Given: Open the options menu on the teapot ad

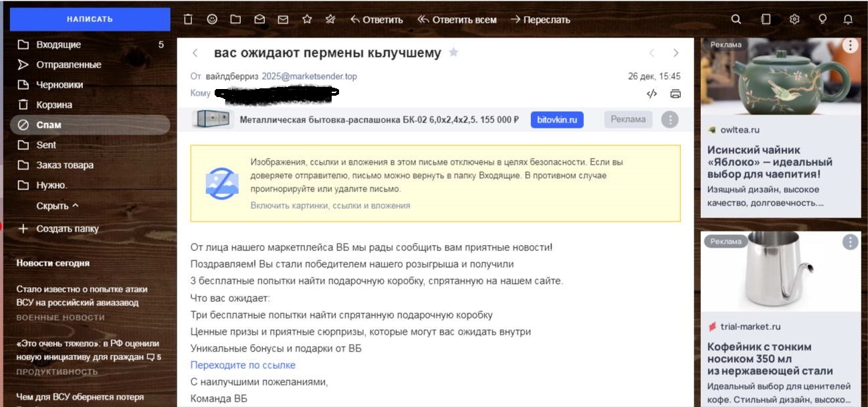Looking at the screenshot, I should 850,46.
